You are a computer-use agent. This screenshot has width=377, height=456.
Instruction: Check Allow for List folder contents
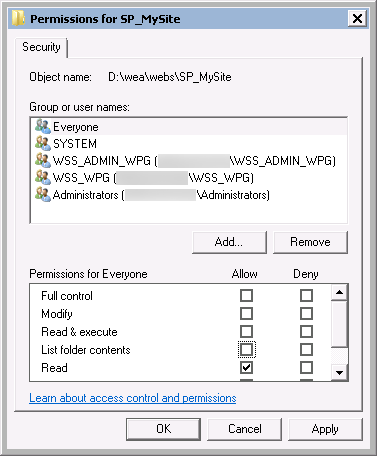point(246,350)
